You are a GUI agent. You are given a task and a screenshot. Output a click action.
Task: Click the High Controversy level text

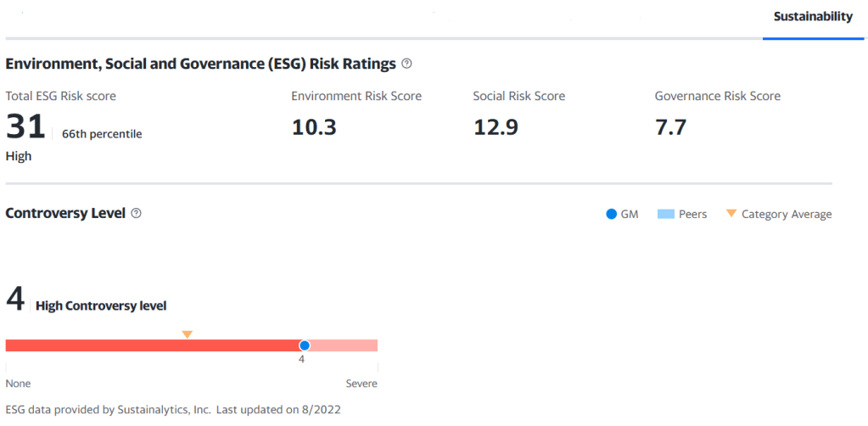101,305
